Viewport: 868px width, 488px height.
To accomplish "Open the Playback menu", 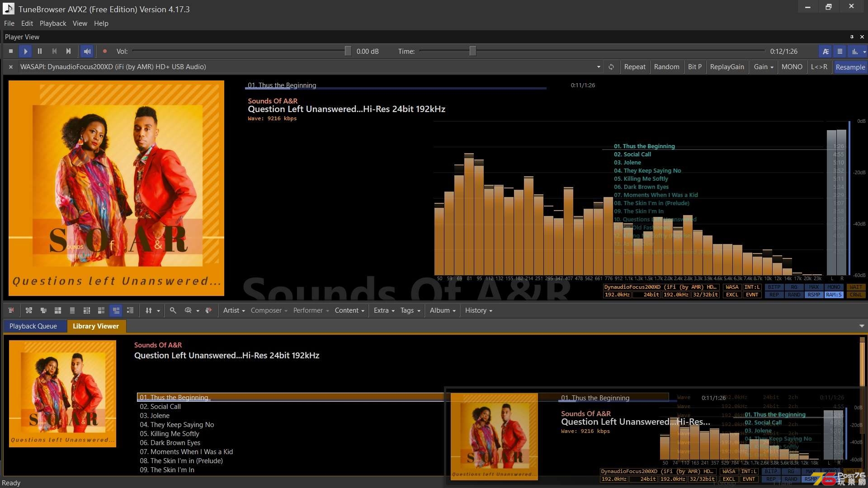I will click(53, 23).
